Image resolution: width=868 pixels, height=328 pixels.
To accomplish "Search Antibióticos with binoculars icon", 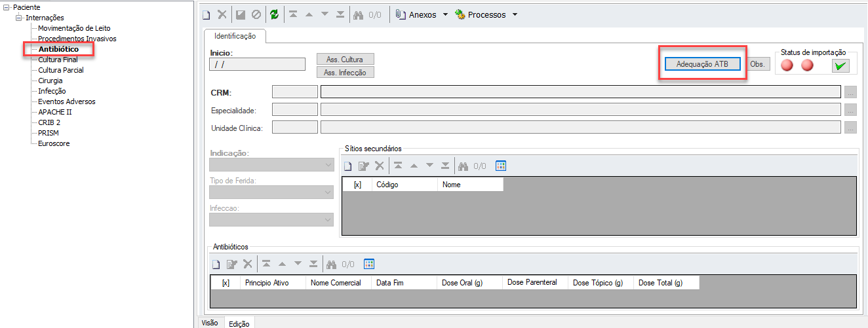I will coord(331,264).
